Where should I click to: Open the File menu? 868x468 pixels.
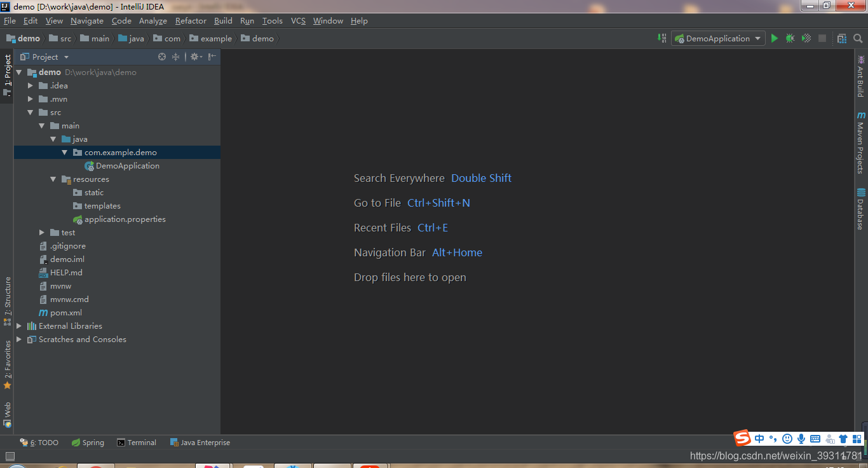(10, 21)
